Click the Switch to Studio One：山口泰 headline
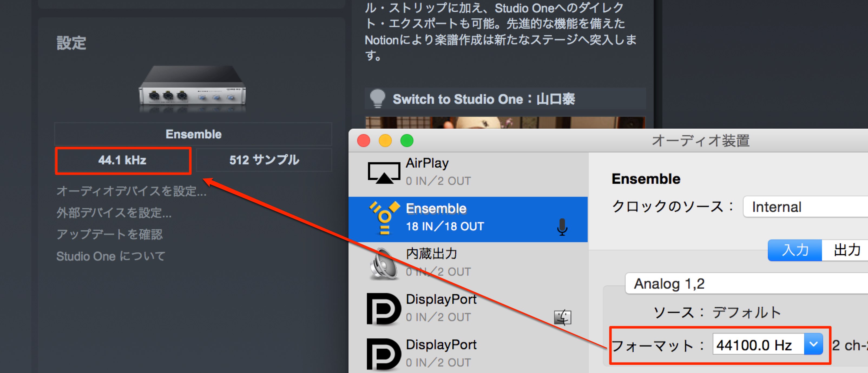This screenshot has width=868, height=373. click(x=484, y=99)
